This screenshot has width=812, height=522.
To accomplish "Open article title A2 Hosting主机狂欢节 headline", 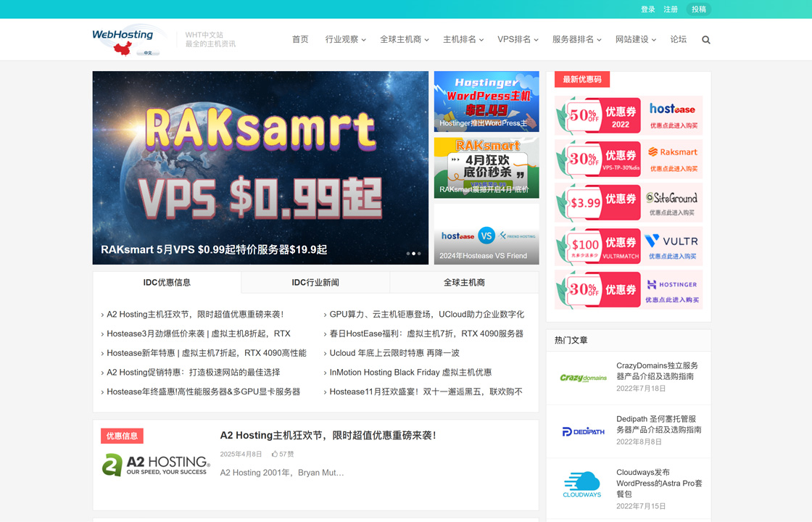I will (x=328, y=436).
